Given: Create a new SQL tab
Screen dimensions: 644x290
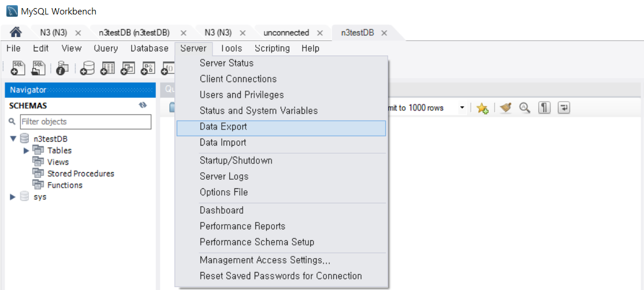Looking at the screenshot, I should coord(18,68).
